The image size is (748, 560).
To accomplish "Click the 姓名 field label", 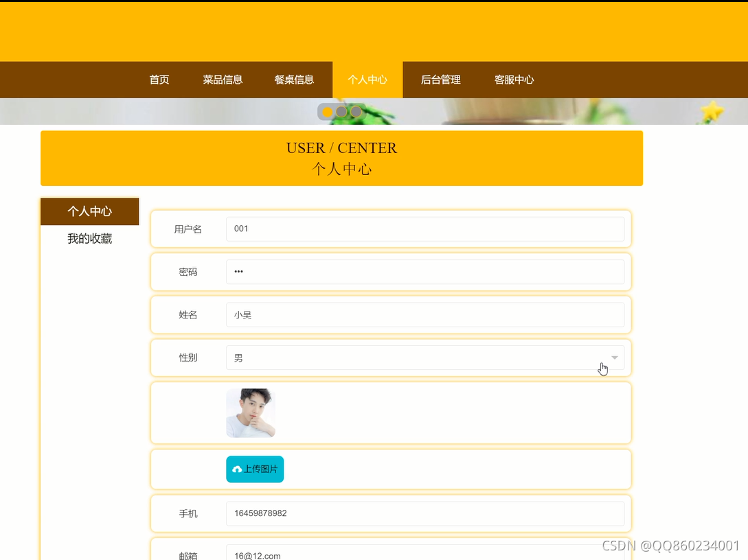I will tap(188, 314).
